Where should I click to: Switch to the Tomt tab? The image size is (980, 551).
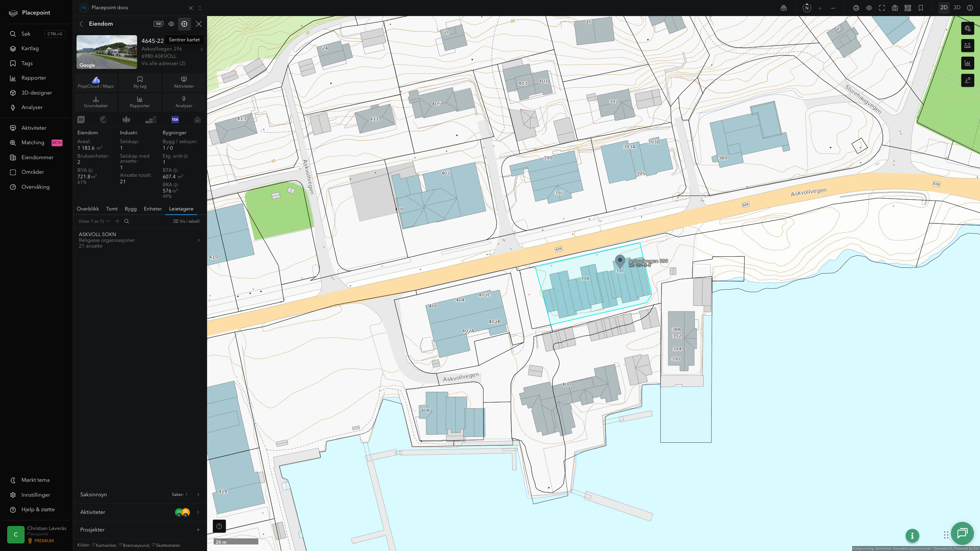coord(112,209)
